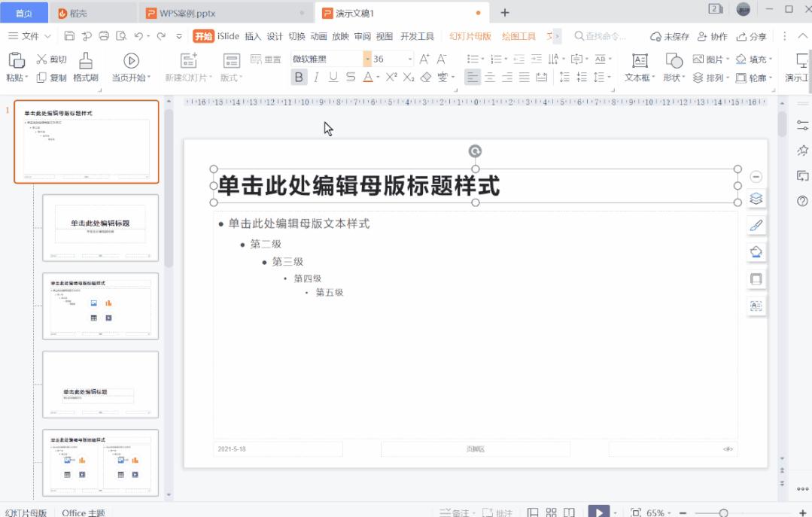The width and height of the screenshot is (812, 517).
Task: Click the 当页开始 play icon
Action: coord(131,60)
